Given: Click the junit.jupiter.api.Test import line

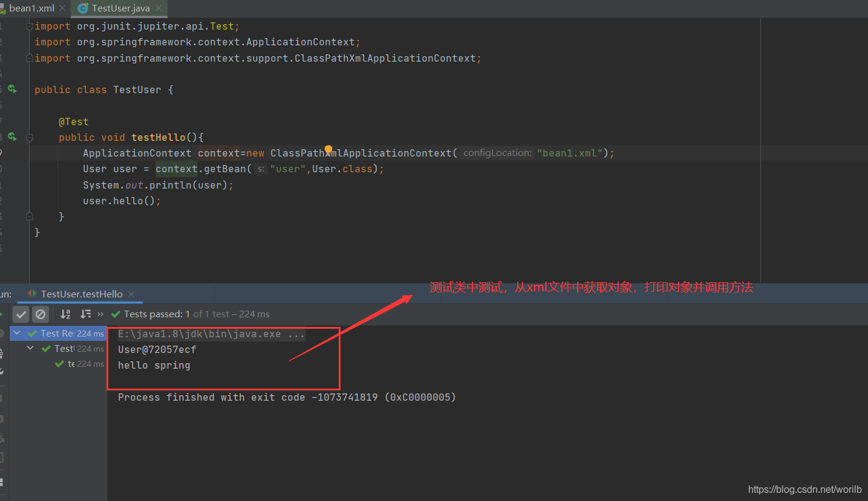Looking at the screenshot, I should coord(137,27).
